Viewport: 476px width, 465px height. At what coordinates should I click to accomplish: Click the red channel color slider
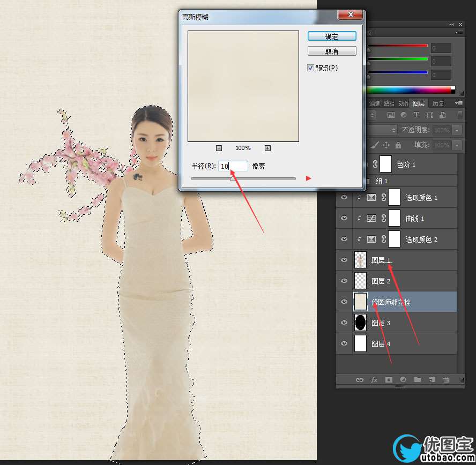point(398,46)
